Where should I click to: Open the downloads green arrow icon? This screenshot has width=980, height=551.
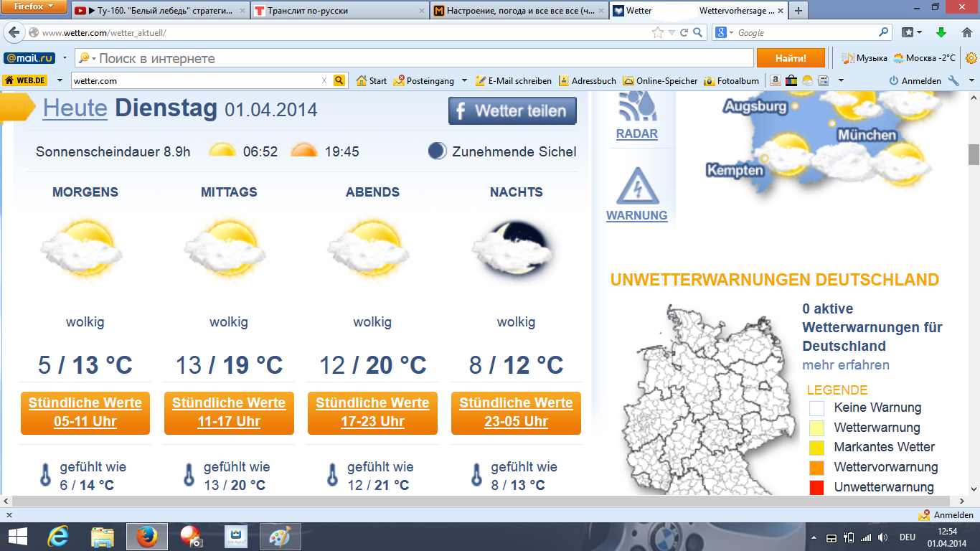click(941, 33)
